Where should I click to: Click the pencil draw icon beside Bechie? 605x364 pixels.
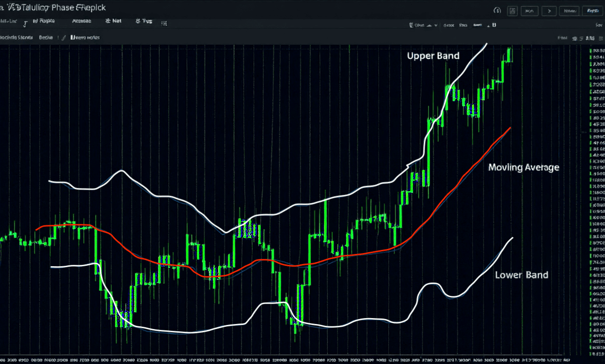pyautogui.click(x=64, y=38)
